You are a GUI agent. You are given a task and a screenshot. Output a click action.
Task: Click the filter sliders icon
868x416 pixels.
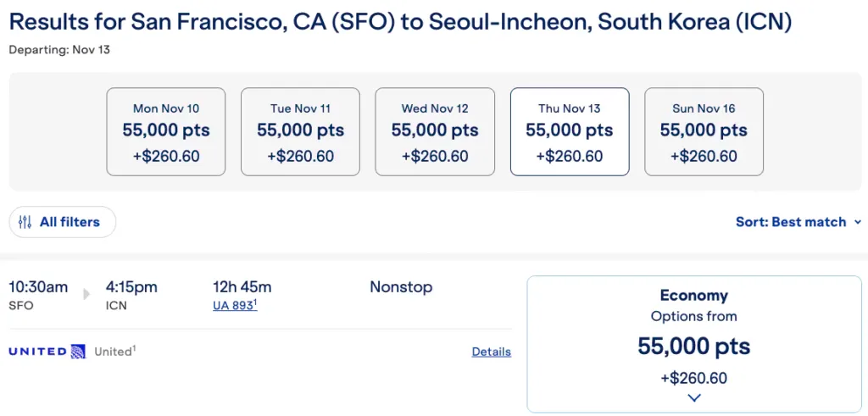pyautogui.click(x=25, y=222)
